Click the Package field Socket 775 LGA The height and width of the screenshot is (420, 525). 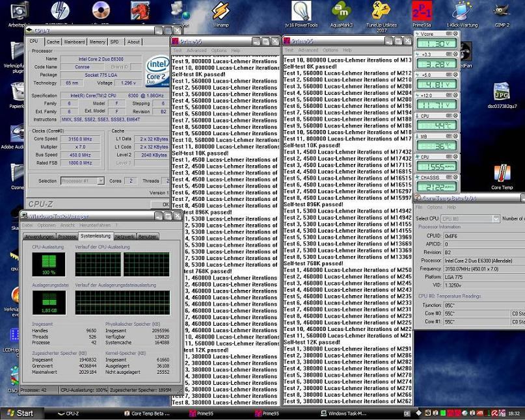point(101,75)
